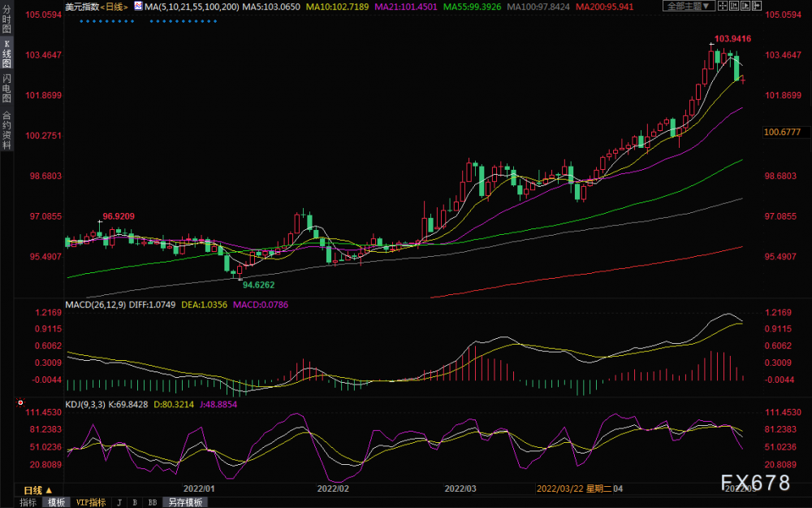Click the MA200:95.941 value

pyautogui.click(x=604, y=7)
